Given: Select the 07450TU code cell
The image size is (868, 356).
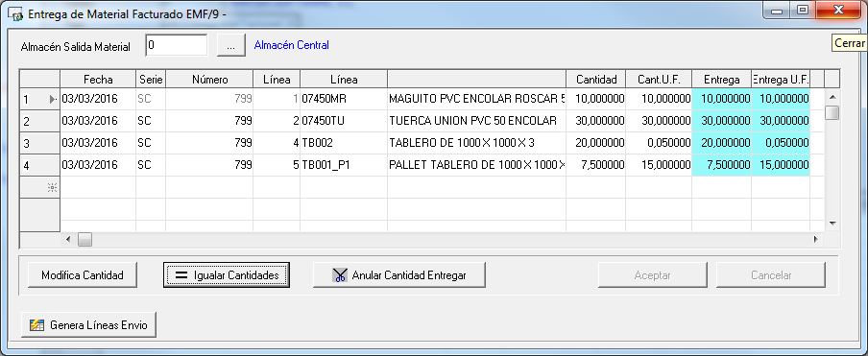Looking at the screenshot, I should pyautogui.click(x=344, y=121).
